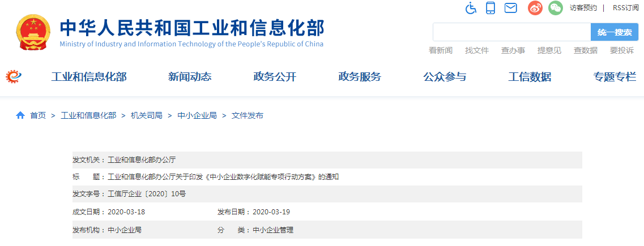
Task: Click 发布日期 value 2020-03-19
Action: click(x=271, y=212)
